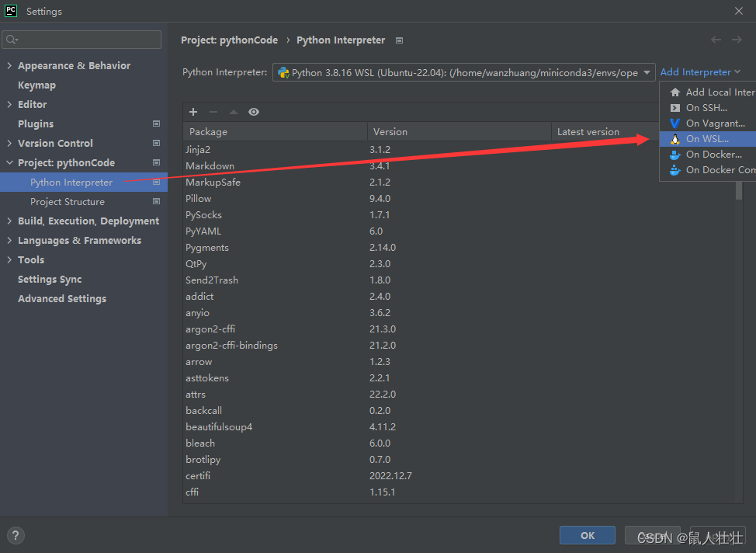Screen dimensions: 756x553
Task: Open the Python Interpreter selector dropdown
Action: click(x=647, y=71)
